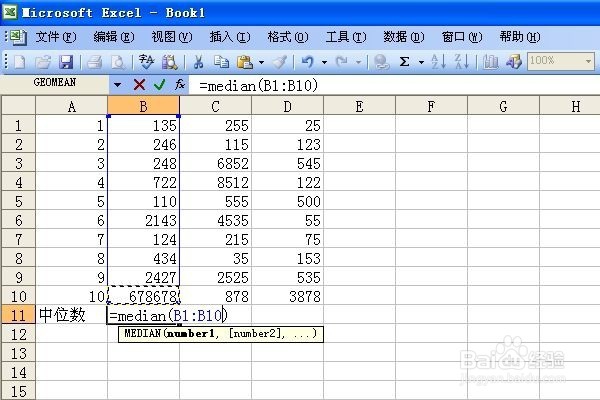Paste using the clipboard icon

(245, 62)
